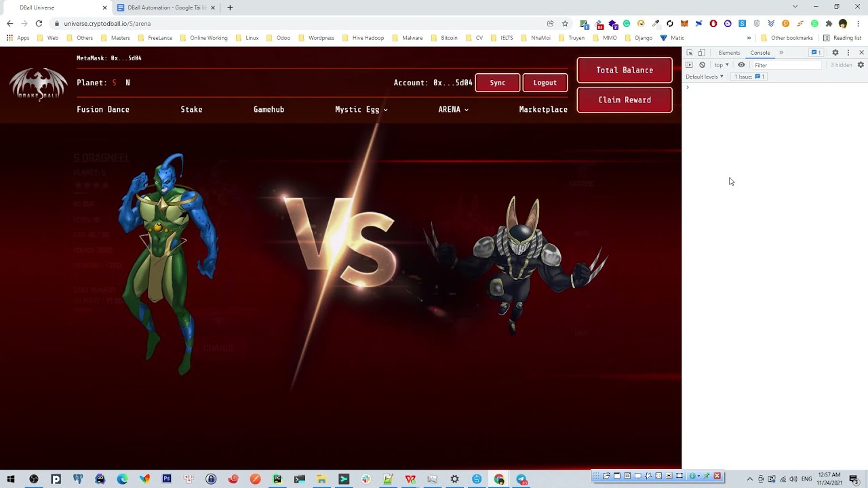Switch to DevTools Elements tab
Image resolution: width=868 pixels, height=488 pixels.
729,53
